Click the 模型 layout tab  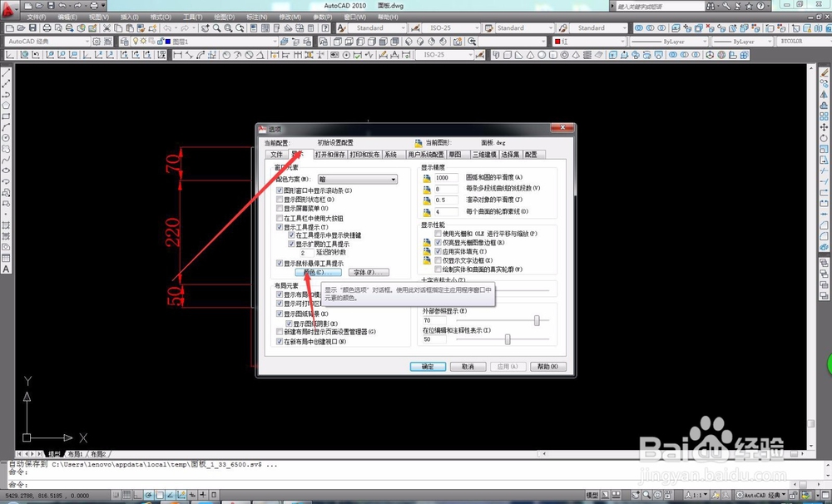[54, 454]
